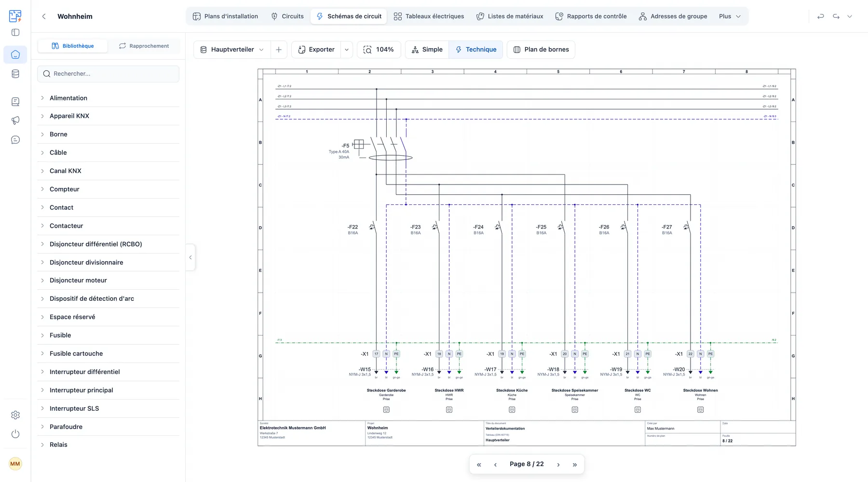Screen dimensions: 868x482
Task: Open the Plus overflow menu
Action: [730, 16]
